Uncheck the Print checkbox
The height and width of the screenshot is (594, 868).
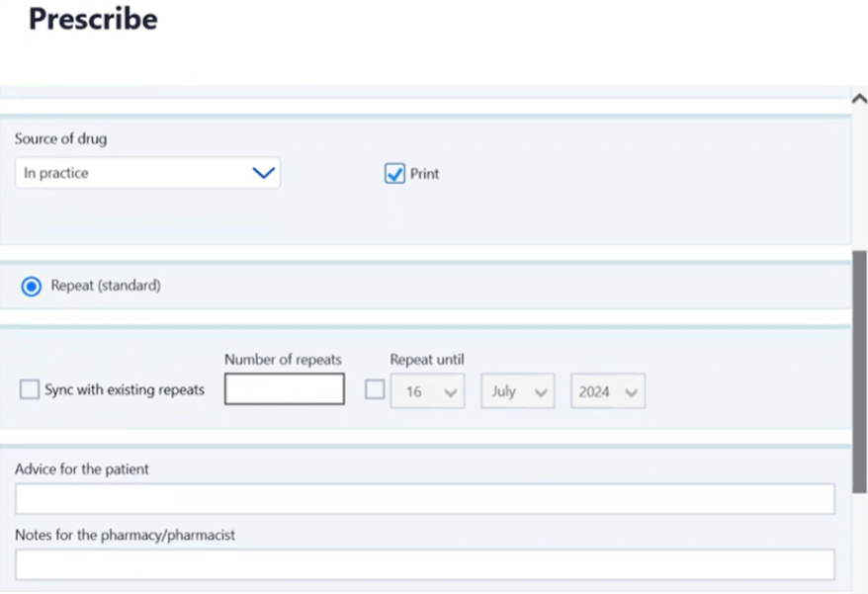[x=394, y=173]
